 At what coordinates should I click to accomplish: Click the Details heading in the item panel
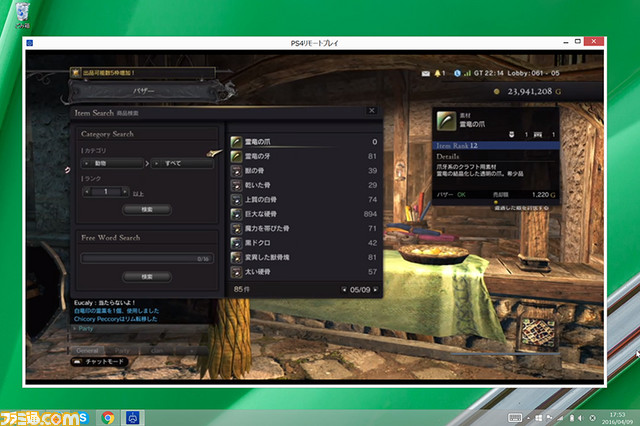[x=447, y=157]
